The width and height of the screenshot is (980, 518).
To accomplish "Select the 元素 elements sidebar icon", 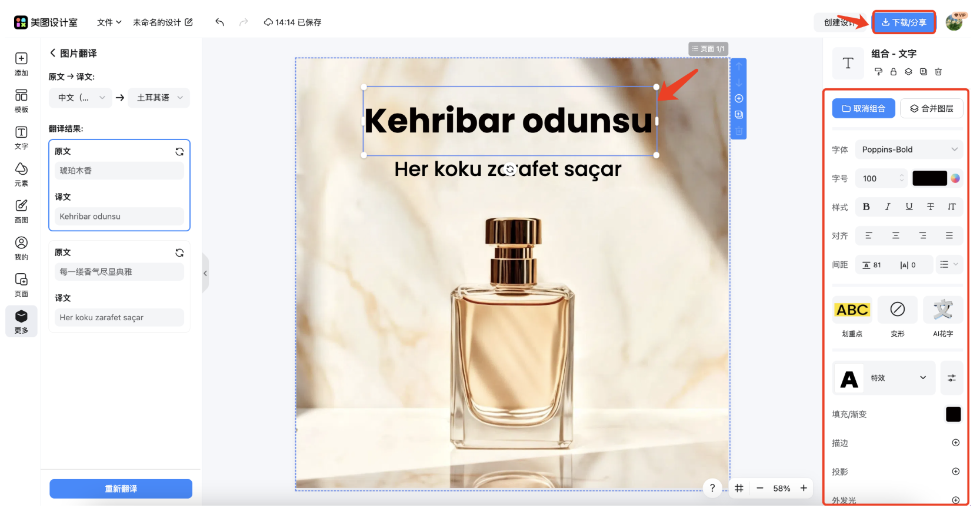I will tap(21, 174).
